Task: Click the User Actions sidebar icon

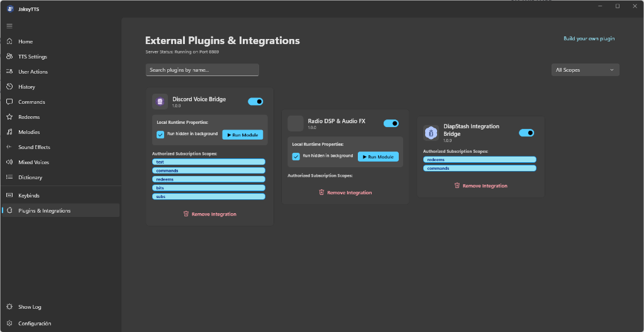Action: (9, 72)
